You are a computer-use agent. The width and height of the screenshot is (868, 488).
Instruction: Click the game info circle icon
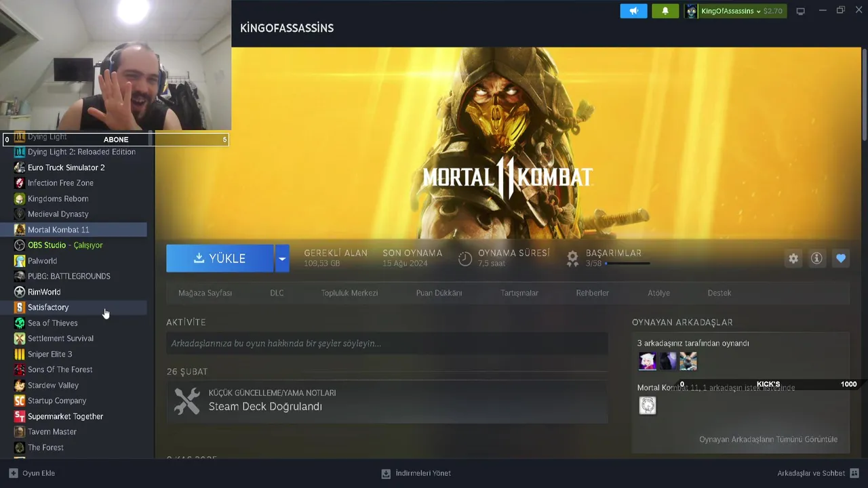pos(816,258)
